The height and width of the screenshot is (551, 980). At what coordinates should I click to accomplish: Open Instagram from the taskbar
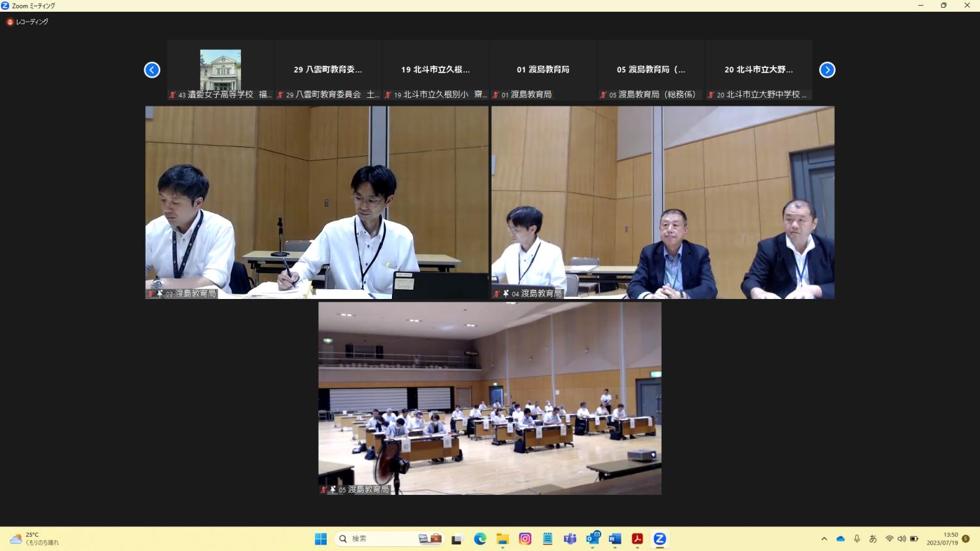tap(525, 539)
